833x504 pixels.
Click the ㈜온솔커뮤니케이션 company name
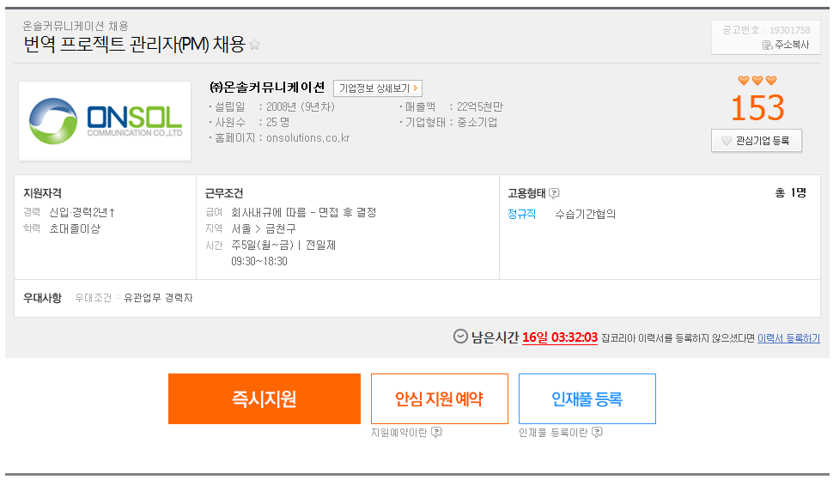pyautogui.click(x=267, y=88)
